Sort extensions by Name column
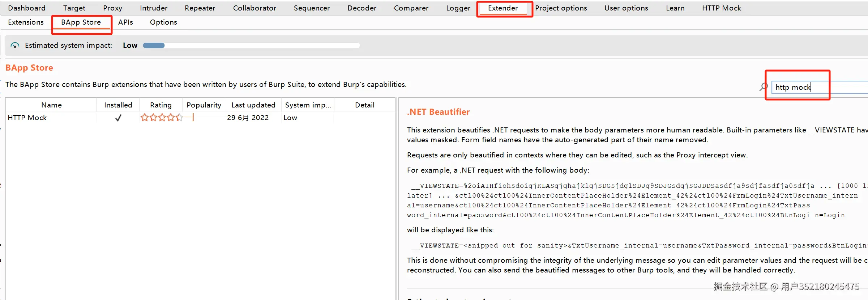 pos(51,105)
